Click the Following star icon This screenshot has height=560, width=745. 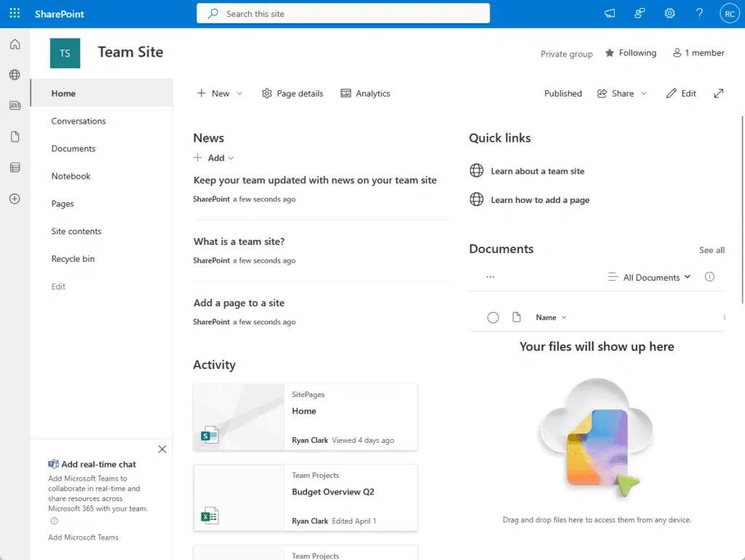[x=610, y=52]
